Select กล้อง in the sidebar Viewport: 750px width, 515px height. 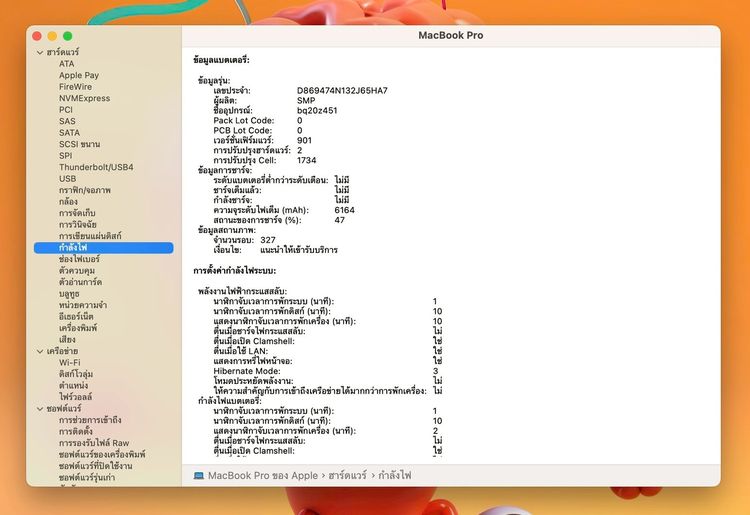click(68, 201)
